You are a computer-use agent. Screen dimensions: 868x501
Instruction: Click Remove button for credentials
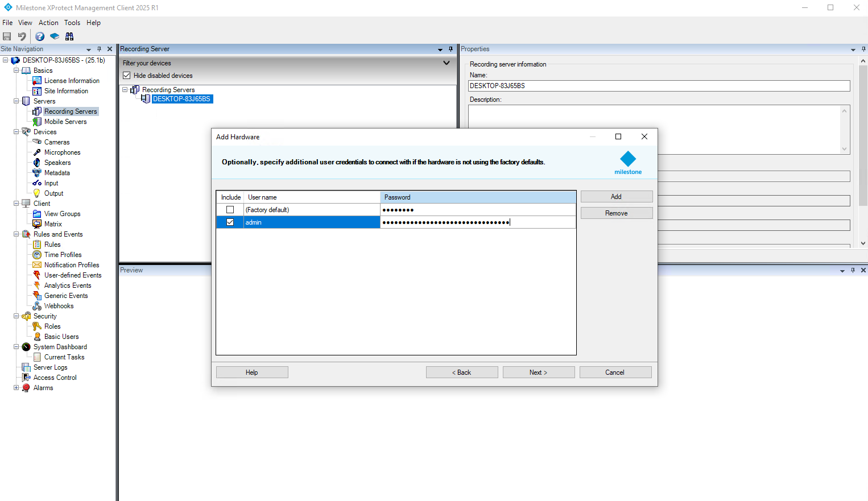616,213
